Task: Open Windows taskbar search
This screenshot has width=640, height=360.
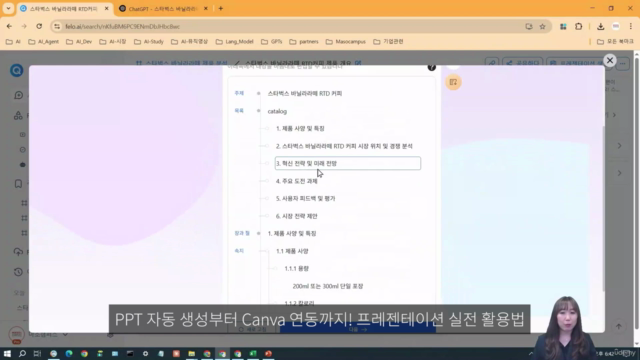Action: pos(22,353)
